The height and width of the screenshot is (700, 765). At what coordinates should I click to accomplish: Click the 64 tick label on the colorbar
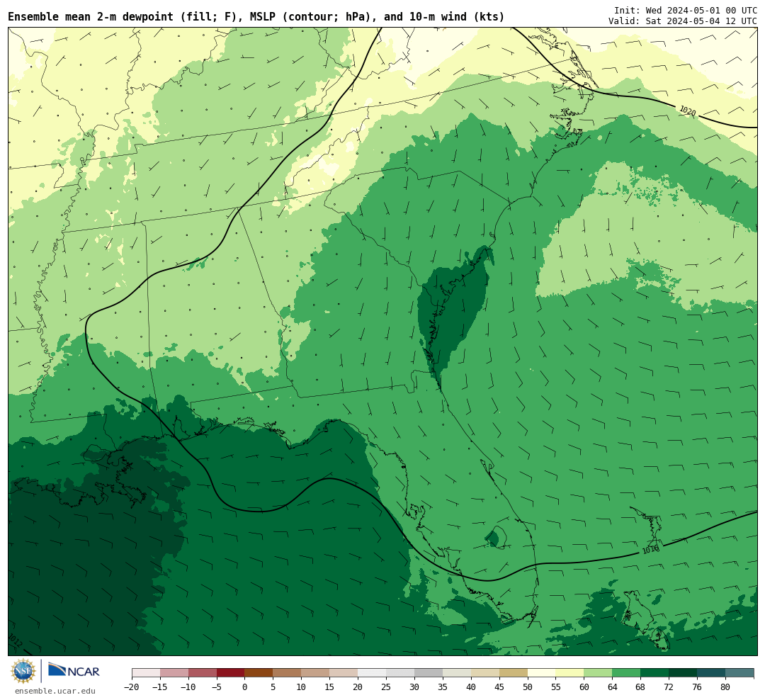[612, 687]
